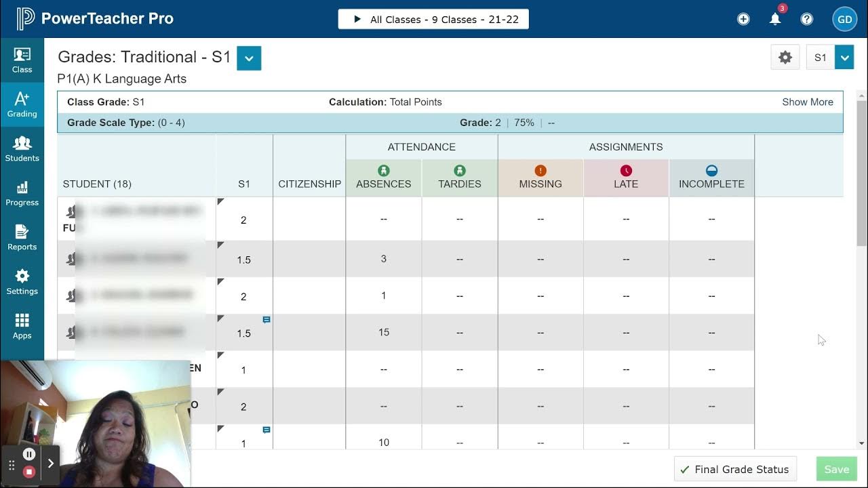Grab the recording toolbar drag handle
The image size is (868, 488).
(x=12, y=464)
